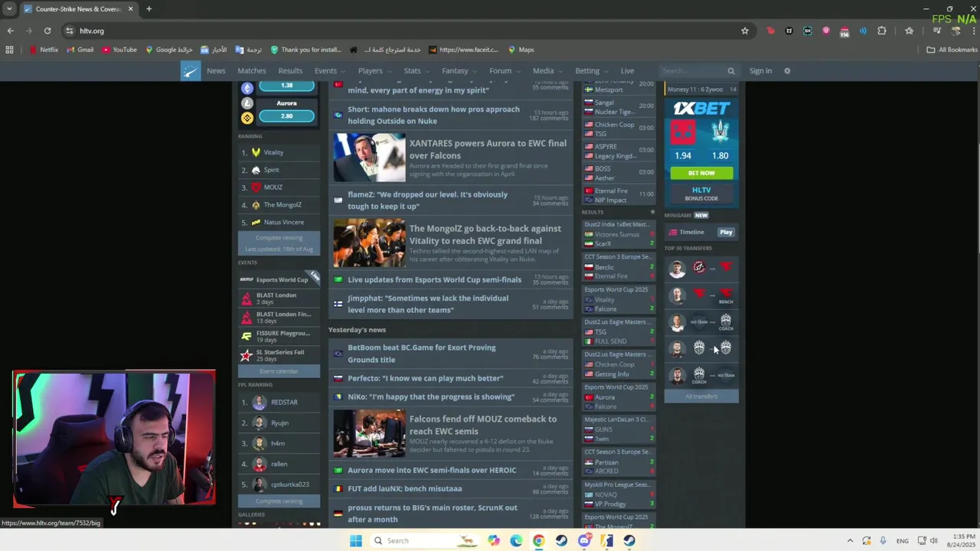Click the yellow Binance coin icon in betting widget
This screenshot has height=551, width=980.
(x=247, y=118)
